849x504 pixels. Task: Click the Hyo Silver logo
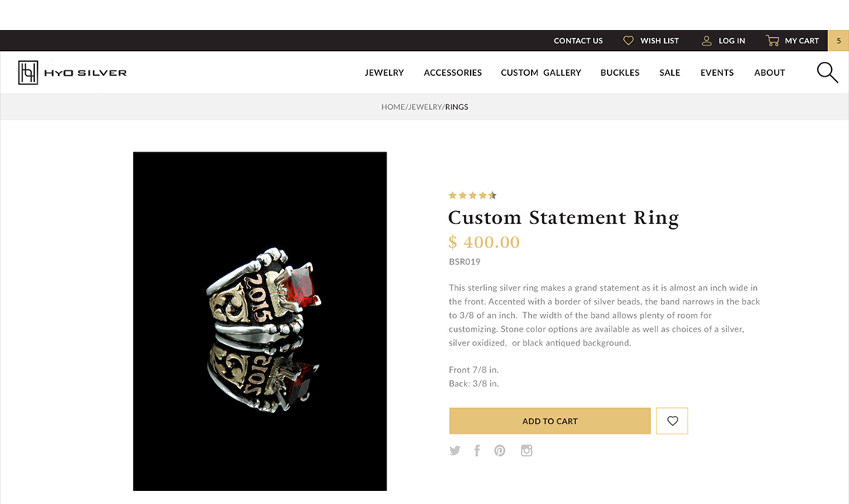pyautogui.click(x=72, y=73)
